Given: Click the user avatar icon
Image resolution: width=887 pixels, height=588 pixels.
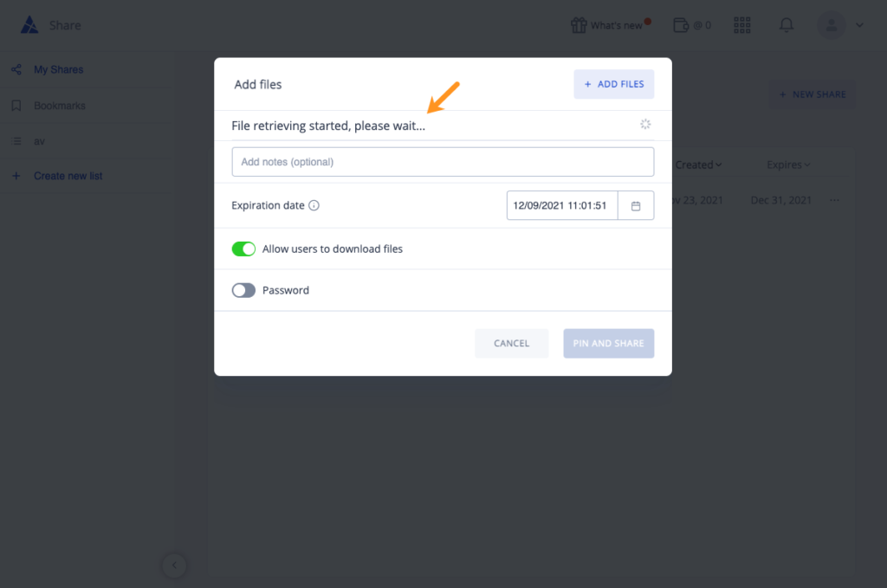Looking at the screenshot, I should tap(831, 25).
